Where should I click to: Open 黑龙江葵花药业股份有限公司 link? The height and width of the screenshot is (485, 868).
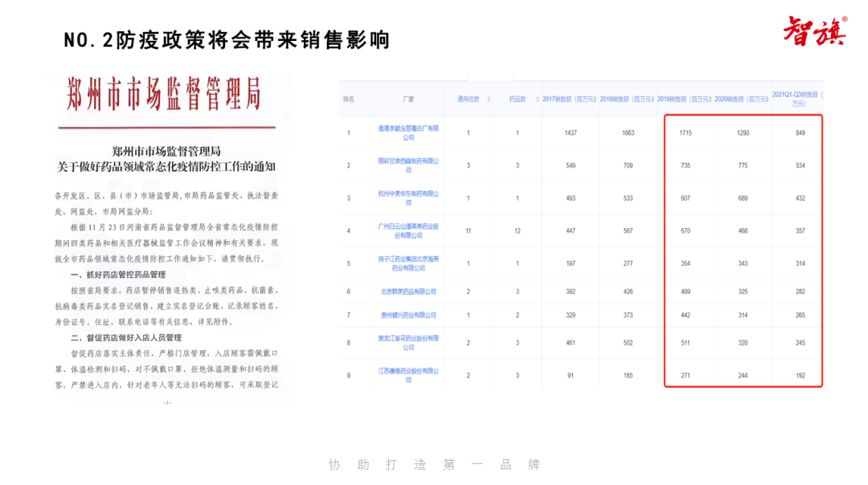point(408,342)
